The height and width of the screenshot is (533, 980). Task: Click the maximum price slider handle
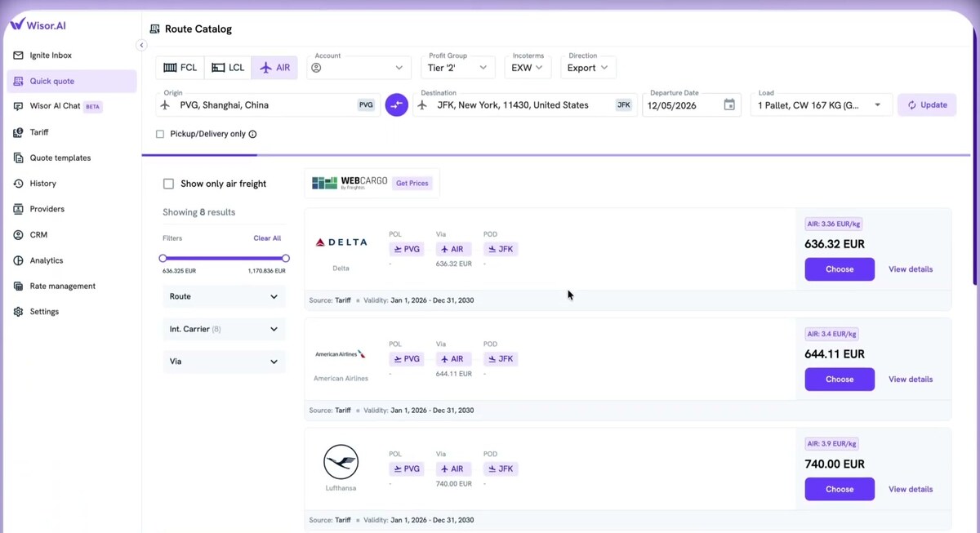click(286, 258)
